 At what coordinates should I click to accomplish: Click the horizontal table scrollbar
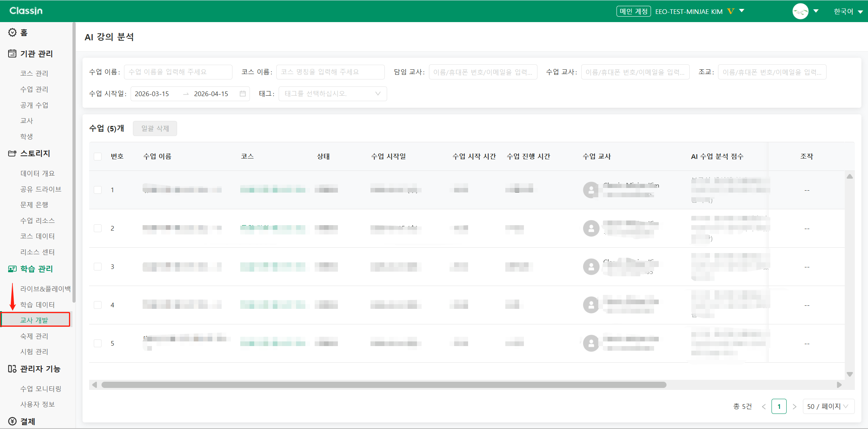coord(384,385)
